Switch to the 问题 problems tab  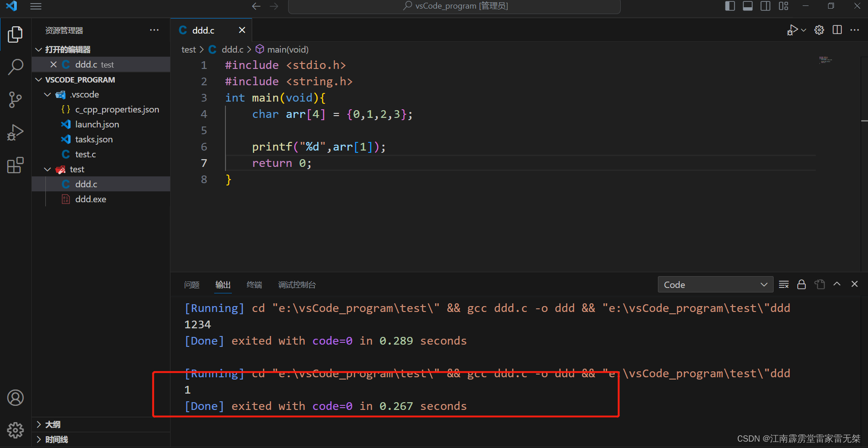coord(192,285)
